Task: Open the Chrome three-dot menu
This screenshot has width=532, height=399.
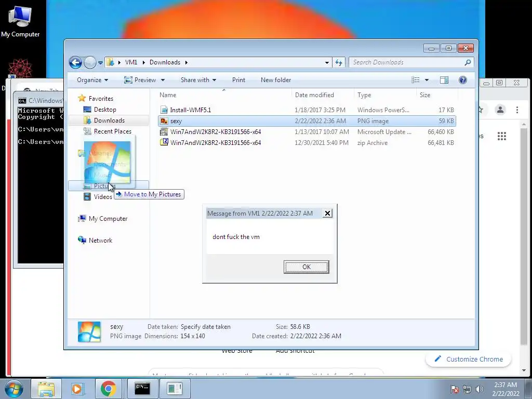Action: coord(517,110)
